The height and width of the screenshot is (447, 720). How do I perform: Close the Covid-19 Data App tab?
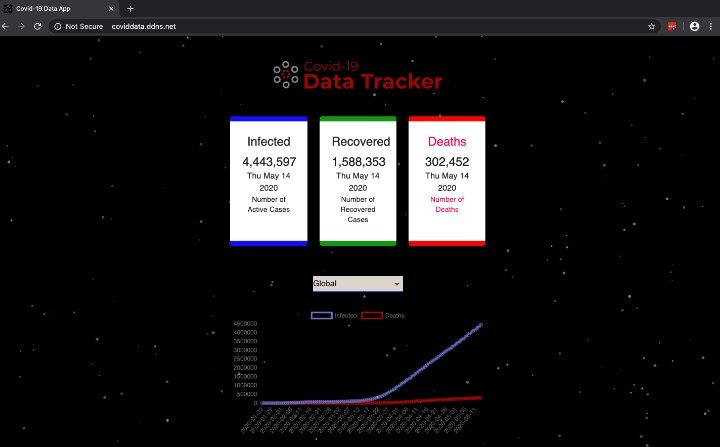[x=111, y=9]
